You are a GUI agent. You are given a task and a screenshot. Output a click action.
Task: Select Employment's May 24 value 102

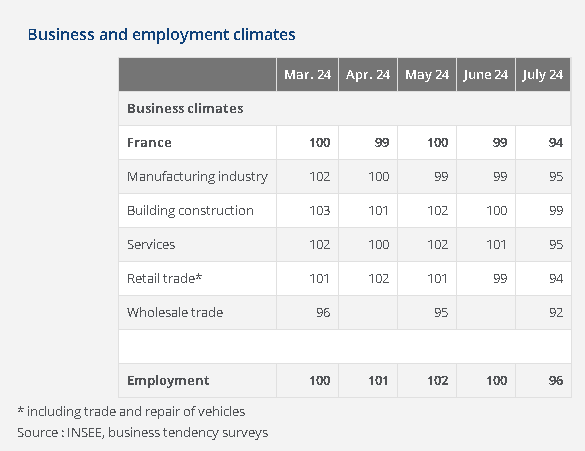[x=438, y=380]
